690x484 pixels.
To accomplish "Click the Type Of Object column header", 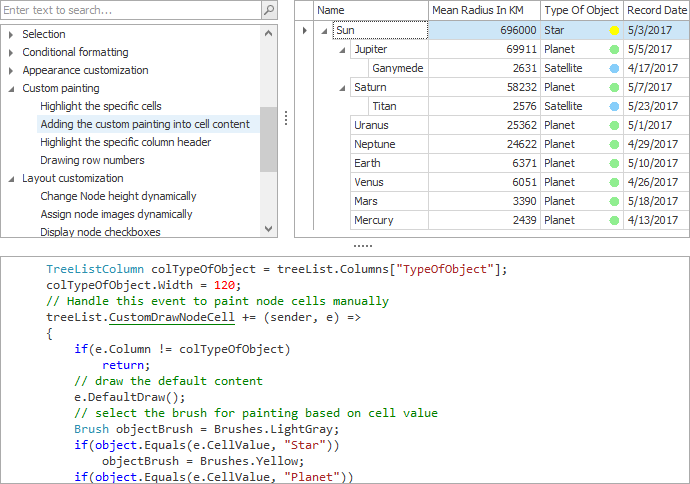I will [x=581, y=10].
